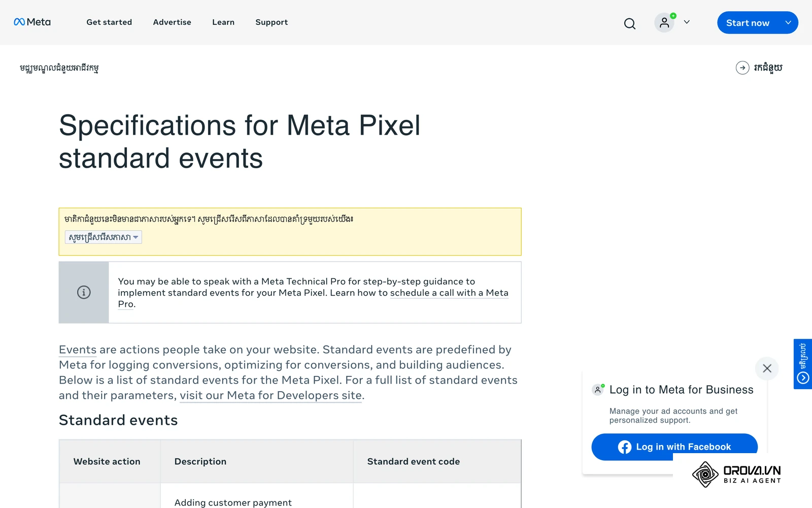This screenshot has width=812, height=508.
Task: Click the info circle icon in notice
Action: click(x=84, y=292)
